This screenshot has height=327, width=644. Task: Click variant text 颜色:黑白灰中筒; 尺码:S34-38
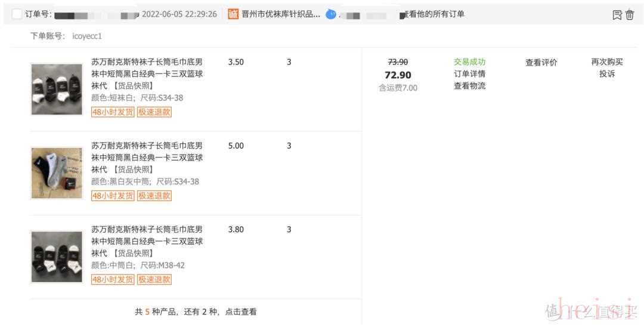click(145, 181)
